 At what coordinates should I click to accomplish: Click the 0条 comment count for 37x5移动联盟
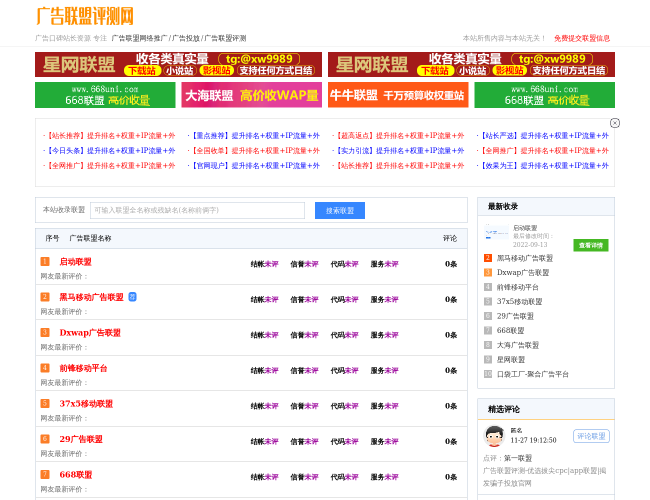pos(451,406)
